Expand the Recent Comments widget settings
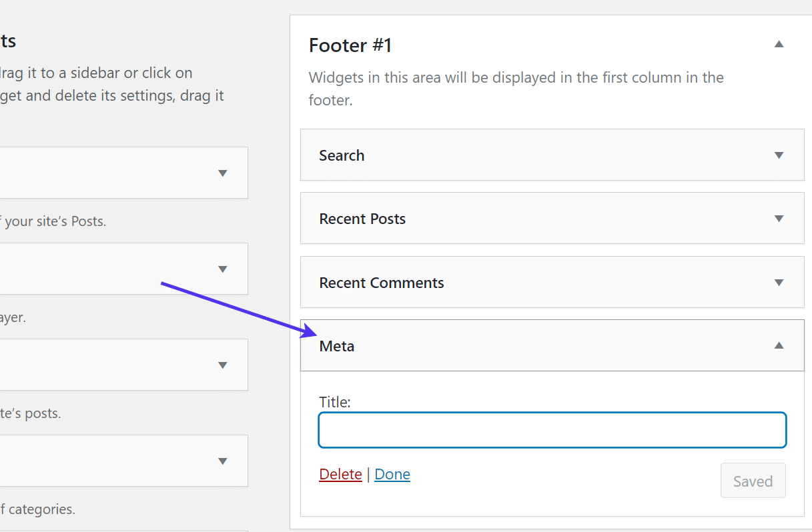 click(778, 282)
